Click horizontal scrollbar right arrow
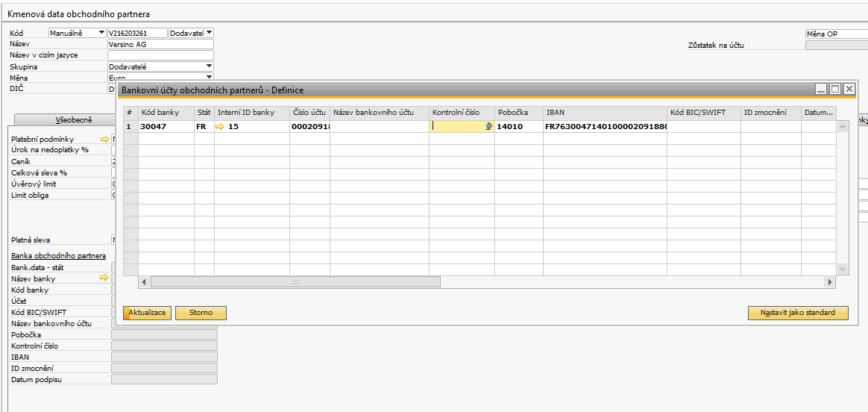This screenshot has height=412, width=868. pyautogui.click(x=829, y=282)
